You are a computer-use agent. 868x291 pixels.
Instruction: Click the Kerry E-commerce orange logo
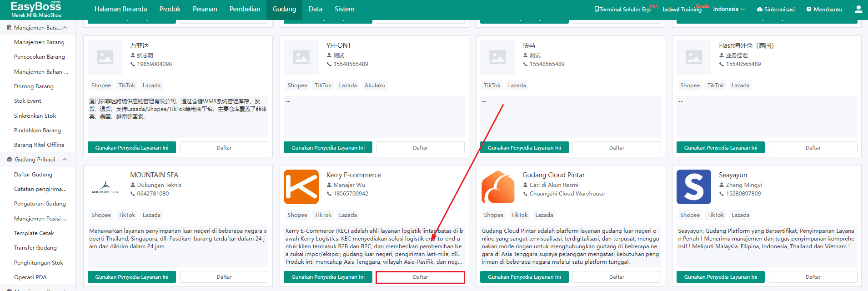pos(301,187)
